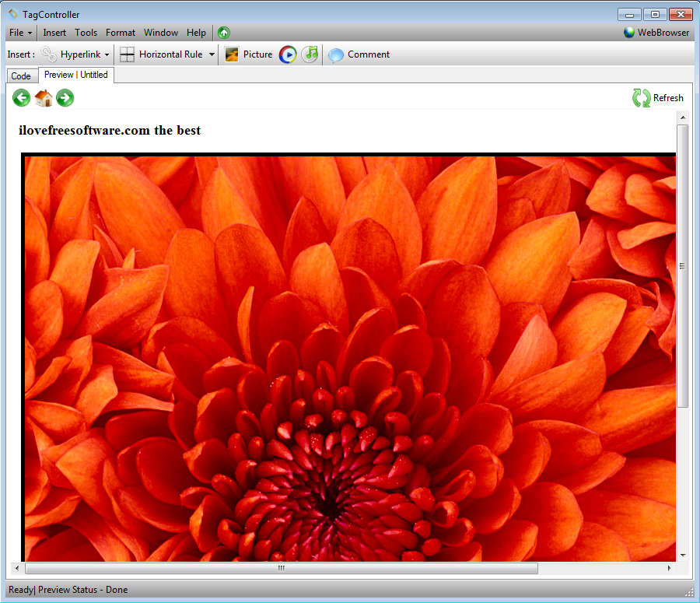Open the video insert tool

[x=287, y=54]
